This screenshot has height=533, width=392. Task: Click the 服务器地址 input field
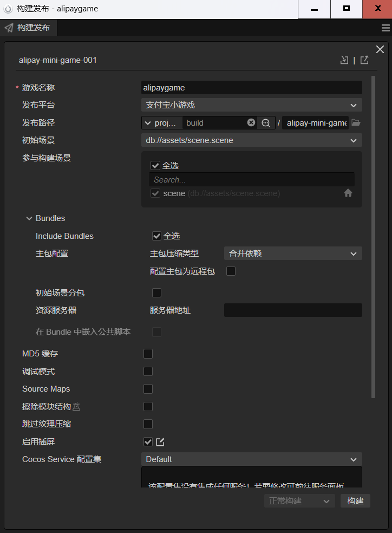293,310
